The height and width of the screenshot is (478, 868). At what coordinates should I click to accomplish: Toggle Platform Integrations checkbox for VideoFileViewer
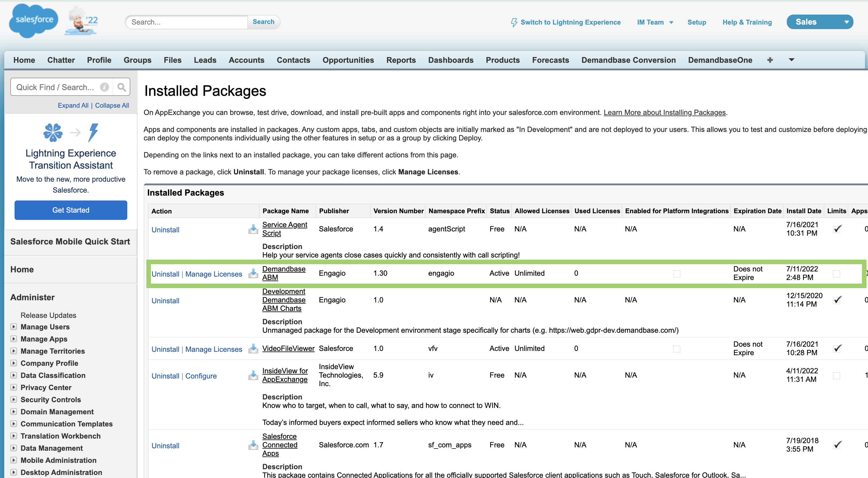[676, 348]
